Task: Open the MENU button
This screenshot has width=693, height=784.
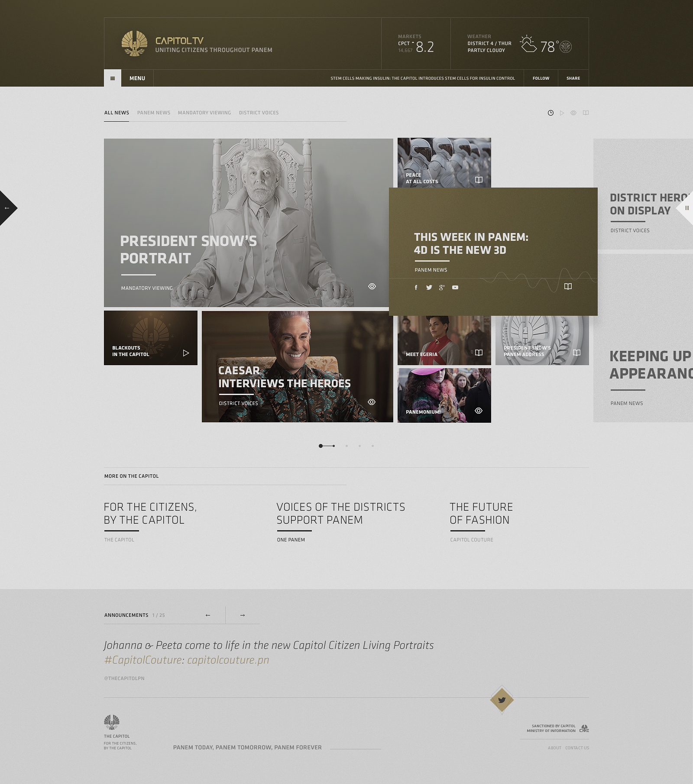Action: (x=137, y=78)
